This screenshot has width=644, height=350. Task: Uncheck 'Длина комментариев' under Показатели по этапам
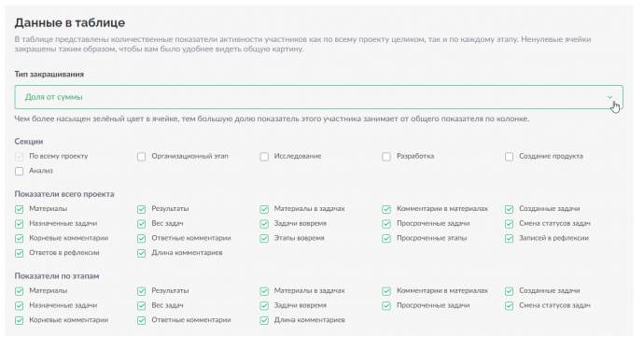pyautogui.click(x=264, y=320)
